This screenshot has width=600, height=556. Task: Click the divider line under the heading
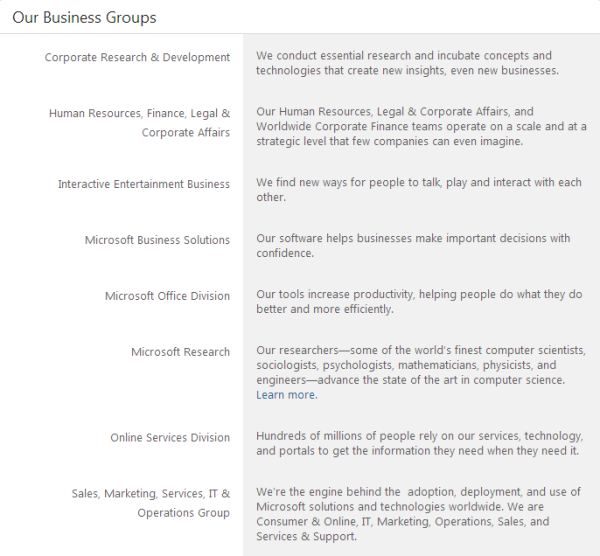300,35
